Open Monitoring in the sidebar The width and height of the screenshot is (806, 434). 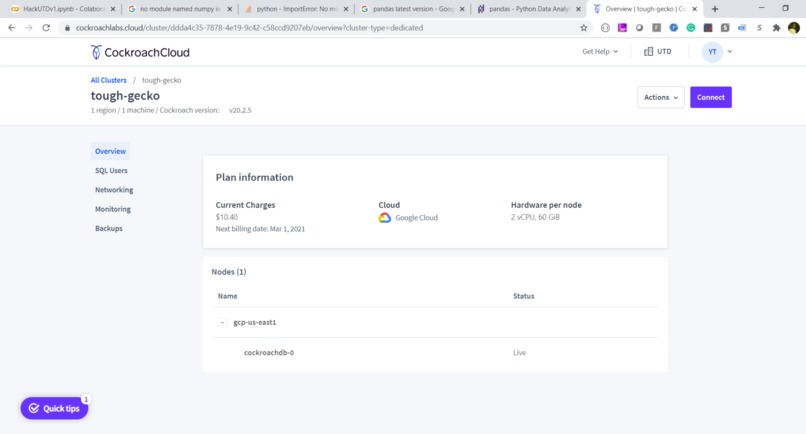(x=113, y=209)
